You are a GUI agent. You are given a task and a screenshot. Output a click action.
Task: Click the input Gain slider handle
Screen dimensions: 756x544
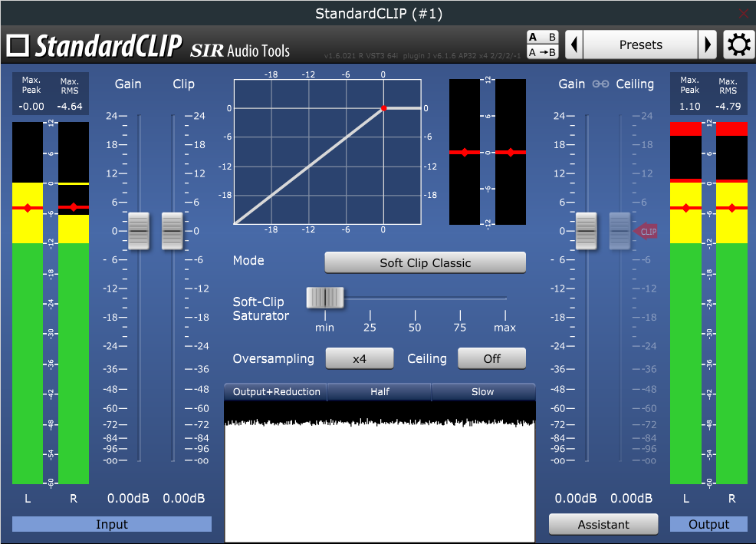tap(139, 231)
